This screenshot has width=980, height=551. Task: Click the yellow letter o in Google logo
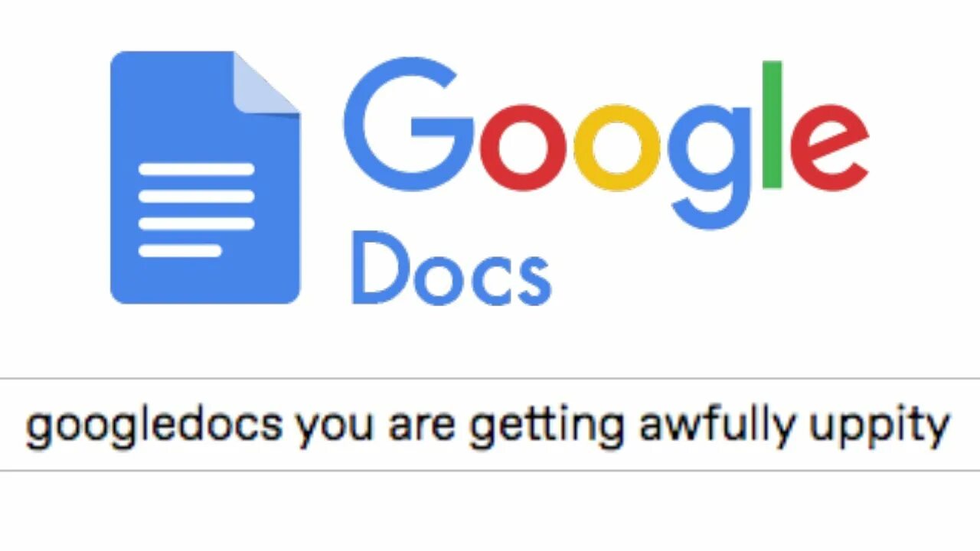coord(616,147)
